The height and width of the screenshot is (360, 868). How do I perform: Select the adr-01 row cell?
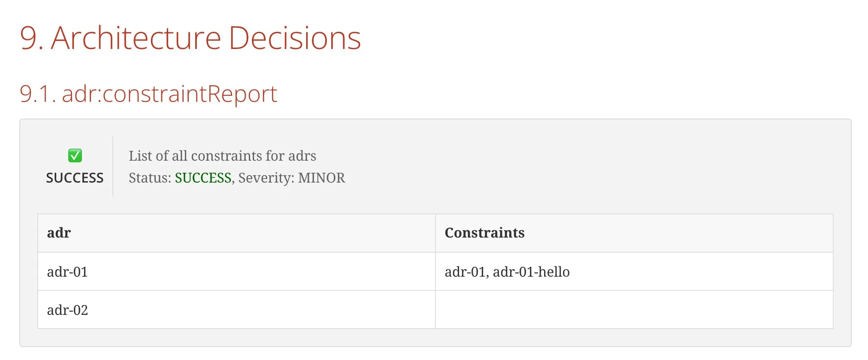(x=237, y=272)
